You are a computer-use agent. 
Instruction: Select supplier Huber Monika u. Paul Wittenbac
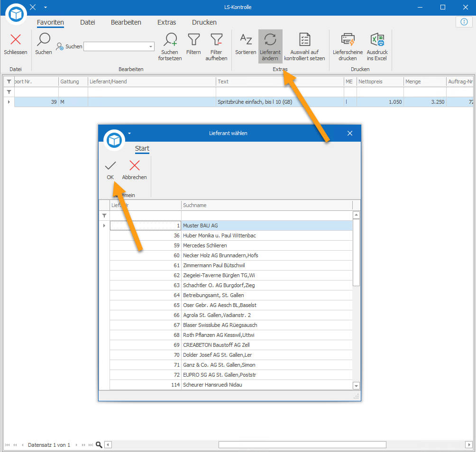(231, 235)
